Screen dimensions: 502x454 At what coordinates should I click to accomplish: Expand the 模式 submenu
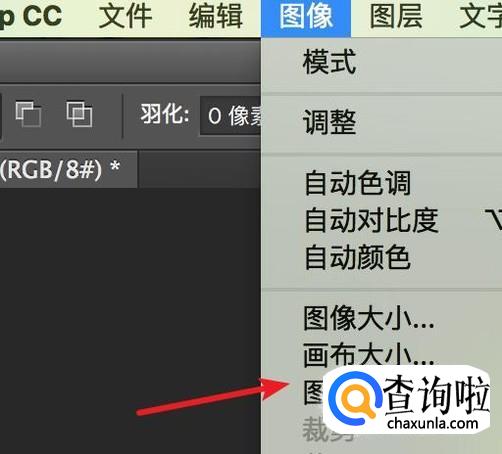(382, 62)
